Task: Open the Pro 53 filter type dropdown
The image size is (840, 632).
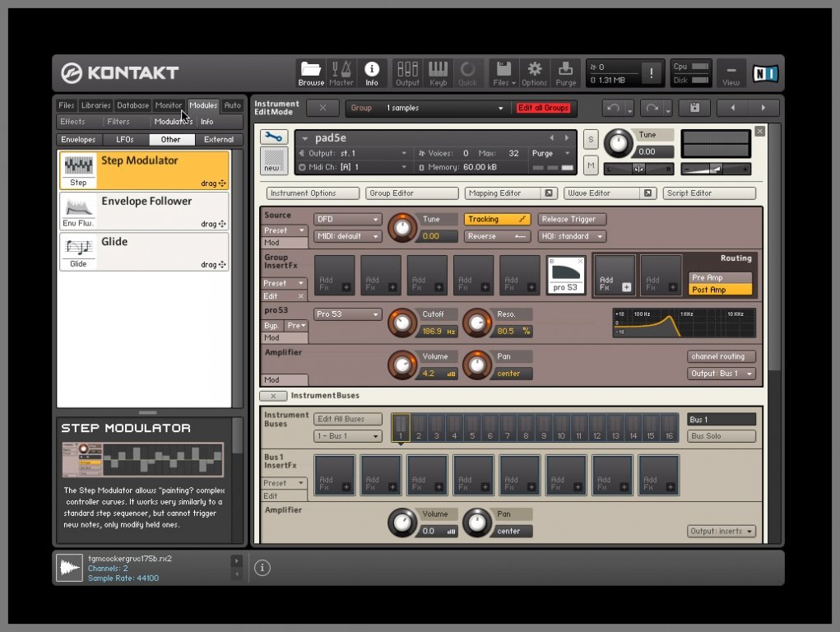Action: coord(347,314)
